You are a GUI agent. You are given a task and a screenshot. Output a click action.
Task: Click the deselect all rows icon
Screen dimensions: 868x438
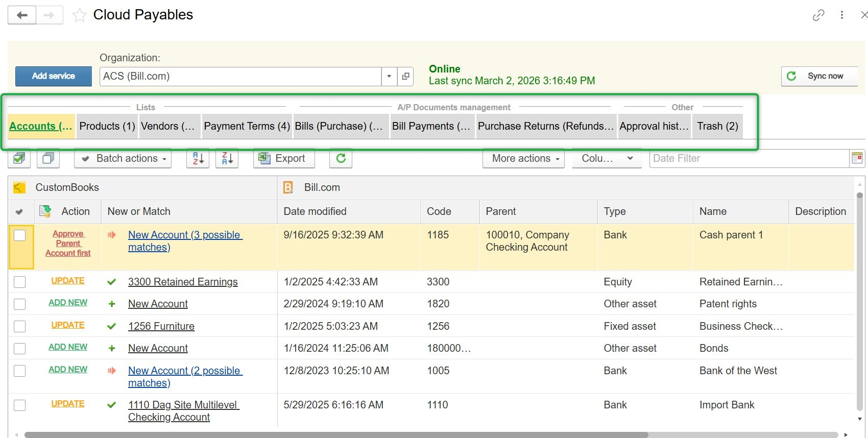click(x=49, y=159)
